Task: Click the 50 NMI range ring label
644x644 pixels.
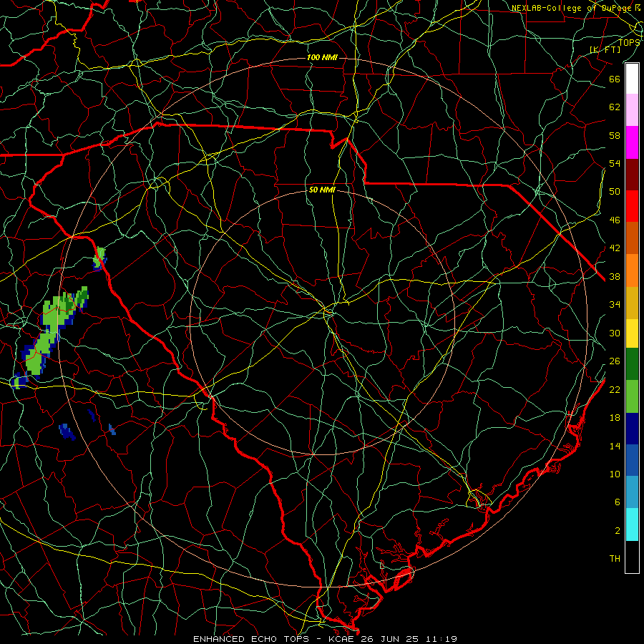Action: [322, 190]
